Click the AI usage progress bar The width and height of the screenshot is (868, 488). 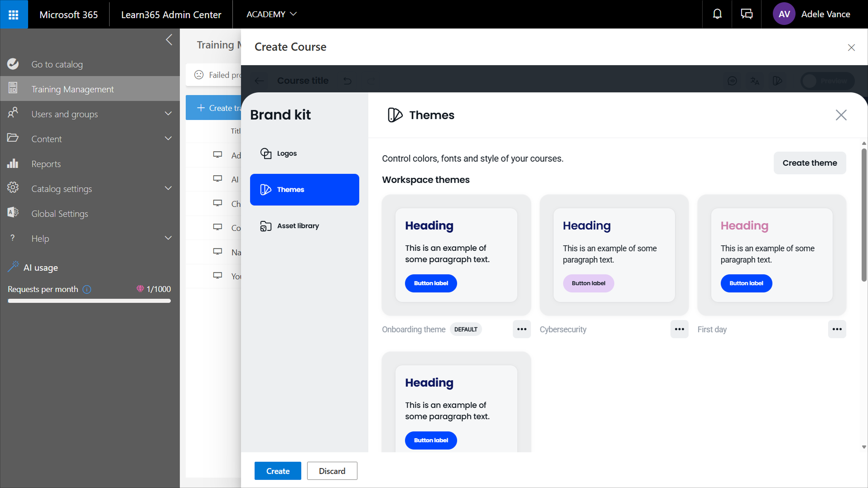[x=89, y=301]
